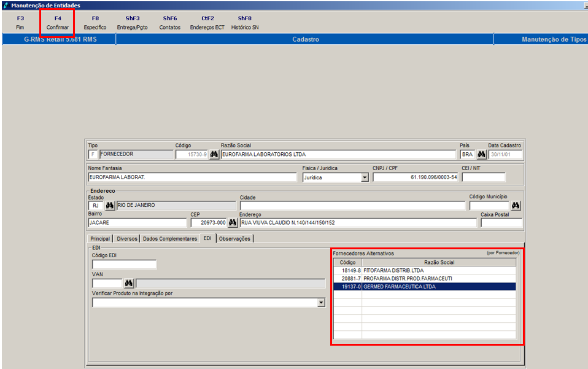Click the Código field 15730-9
This screenshot has width=588, height=369.
click(x=191, y=155)
